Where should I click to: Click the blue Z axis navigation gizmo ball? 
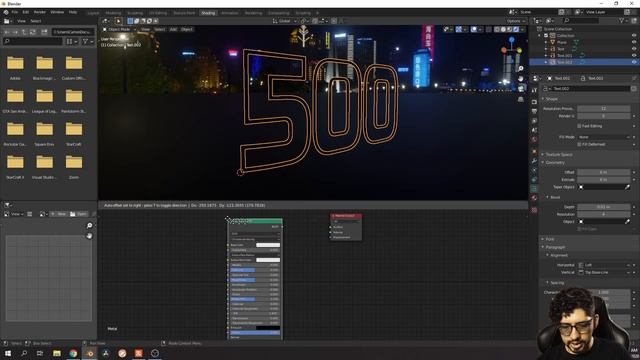511,40
